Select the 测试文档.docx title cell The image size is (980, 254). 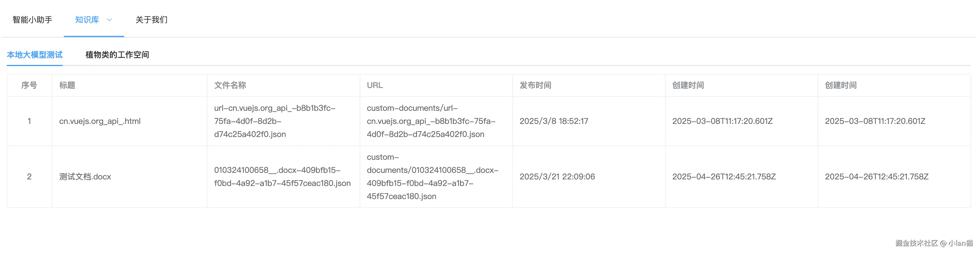pos(85,177)
